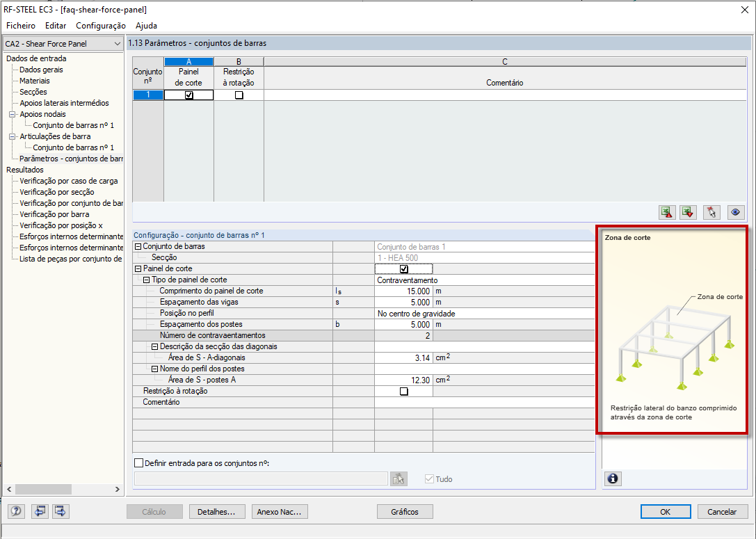756x539 pixels.
Task: Select Verificação por secção in navigator
Action: [56, 192]
